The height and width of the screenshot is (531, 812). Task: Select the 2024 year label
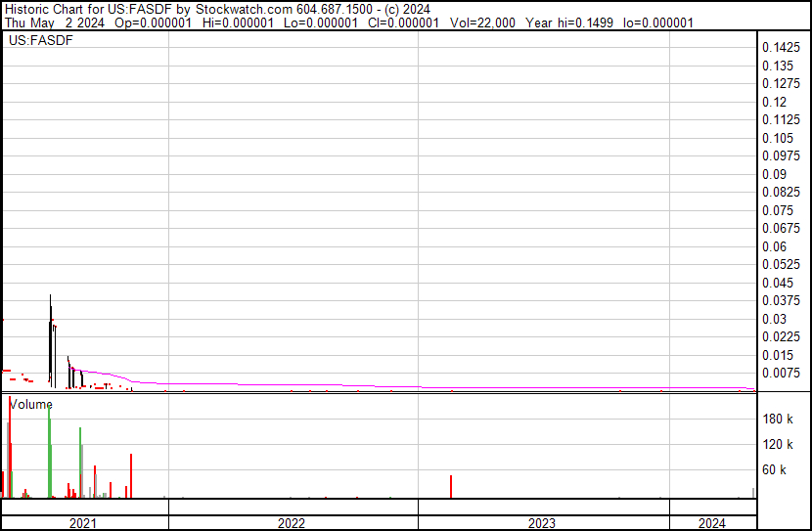(x=712, y=523)
